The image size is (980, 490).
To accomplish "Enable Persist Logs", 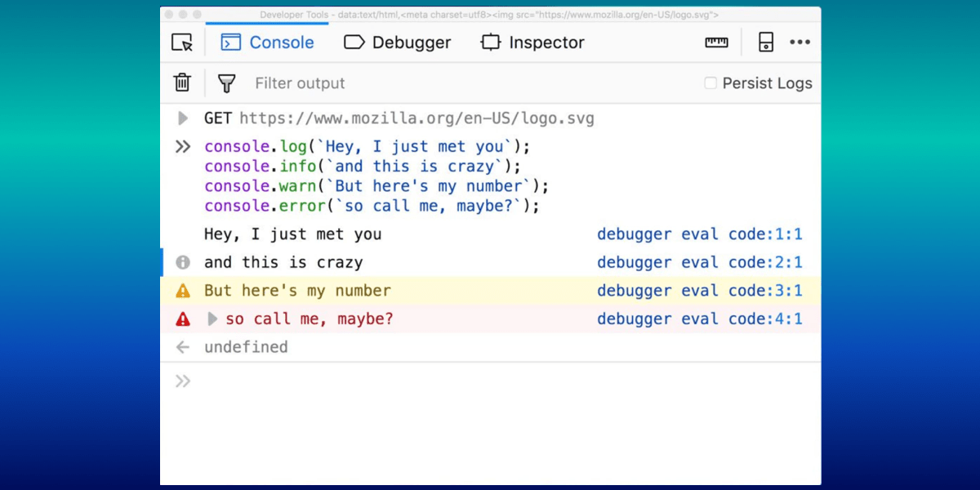I will point(712,82).
